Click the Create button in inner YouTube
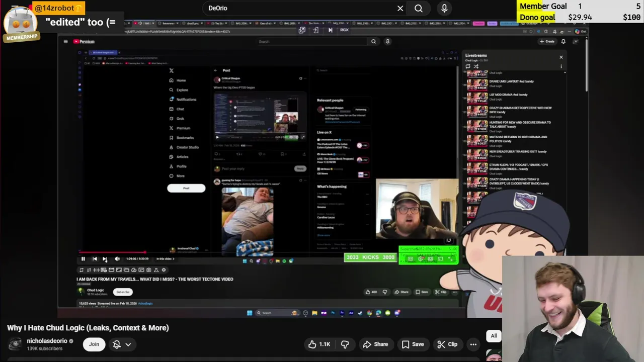The width and height of the screenshot is (644, 362). click(547, 42)
